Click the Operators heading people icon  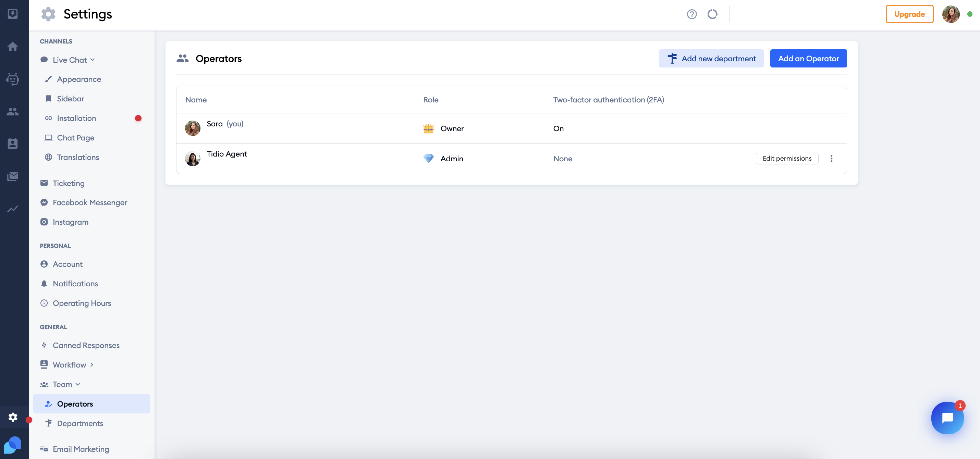coord(183,58)
